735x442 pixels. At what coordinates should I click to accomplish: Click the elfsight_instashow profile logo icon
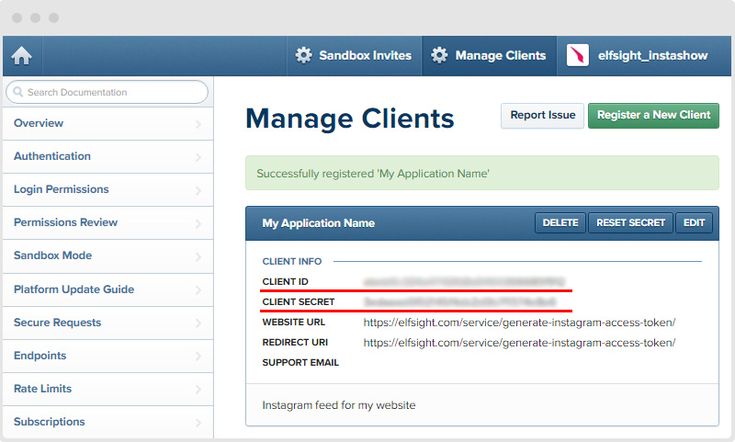point(577,56)
